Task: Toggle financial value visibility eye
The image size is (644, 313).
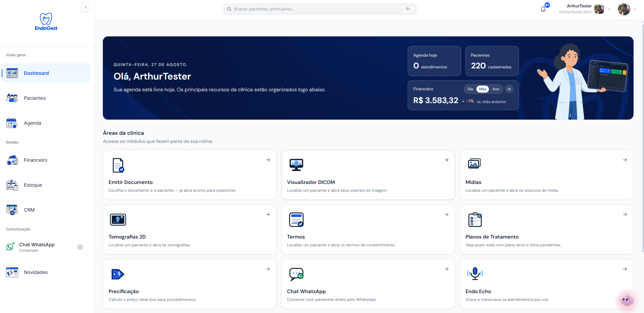Action: [x=509, y=89]
